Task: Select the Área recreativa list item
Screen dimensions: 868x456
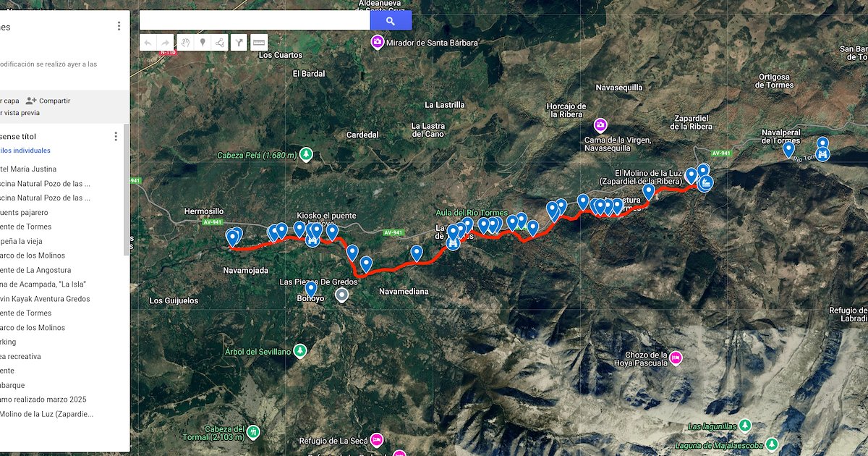Action: [x=20, y=356]
